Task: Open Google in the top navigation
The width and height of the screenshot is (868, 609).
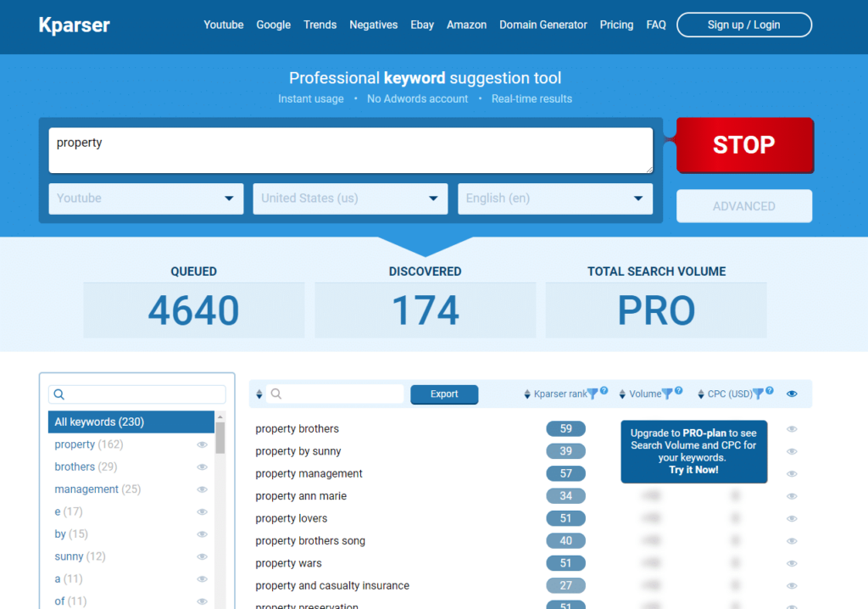Action: pos(274,25)
